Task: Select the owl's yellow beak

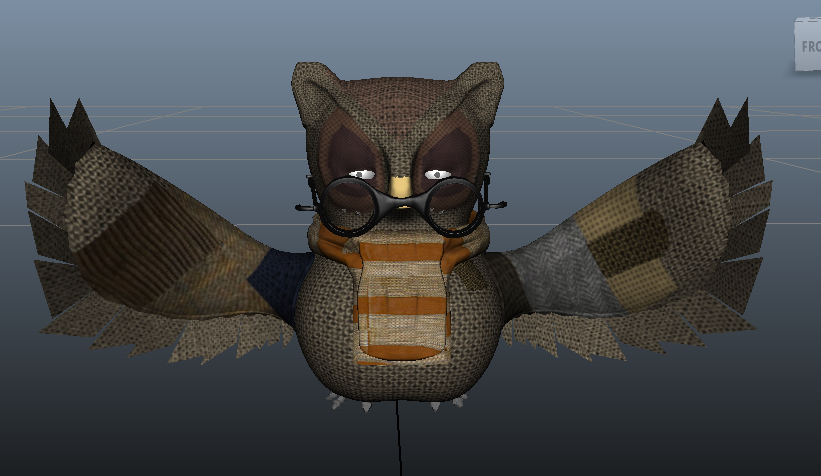Action: (x=402, y=187)
